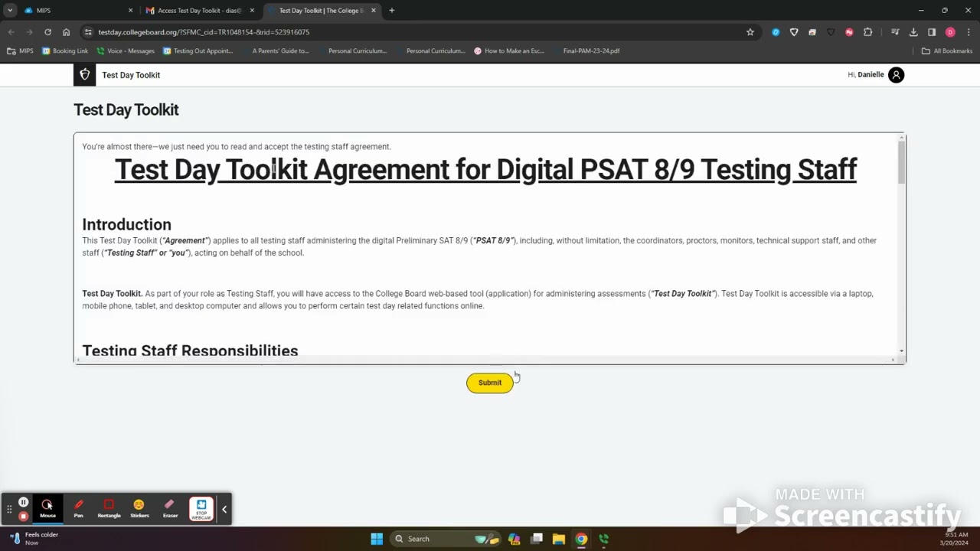
Task: Open the Feels colder weather widget
Action: tap(34, 539)
